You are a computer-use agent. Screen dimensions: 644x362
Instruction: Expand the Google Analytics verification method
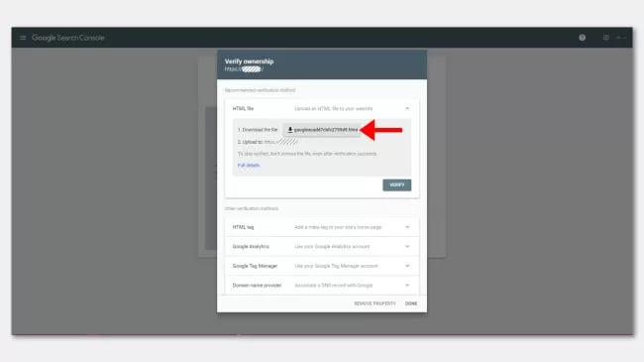[407, 246]
